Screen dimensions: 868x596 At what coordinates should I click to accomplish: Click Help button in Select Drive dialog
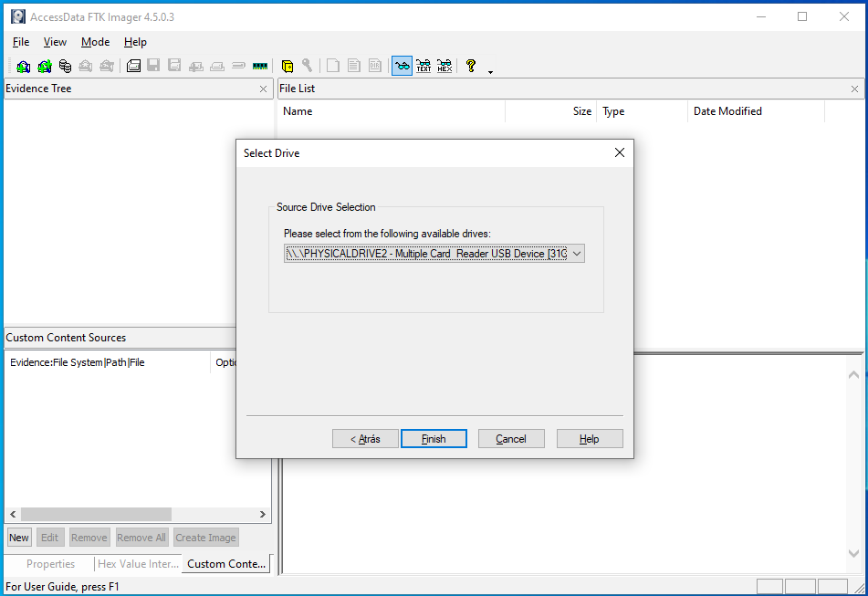(590, 439)
